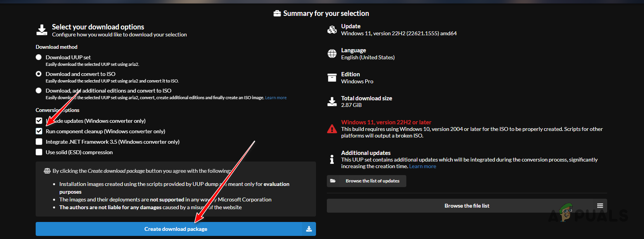Click 'Total download size' label
This screenshot has width=644, height=239.
tap(366, 98)
